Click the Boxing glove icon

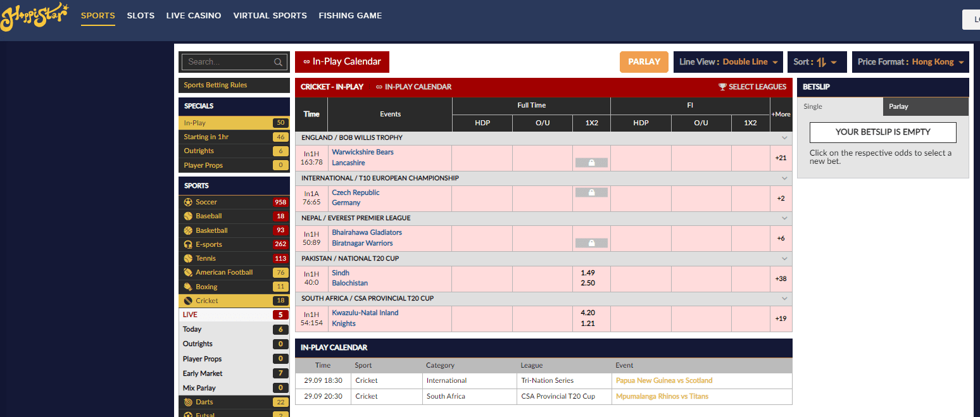tap(188, 287)
